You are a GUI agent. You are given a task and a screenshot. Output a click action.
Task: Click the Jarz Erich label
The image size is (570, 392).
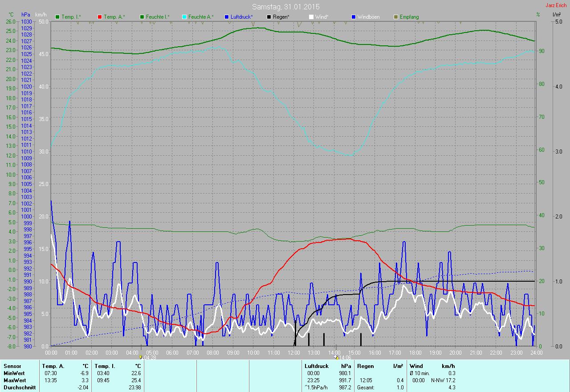(556, 5)
